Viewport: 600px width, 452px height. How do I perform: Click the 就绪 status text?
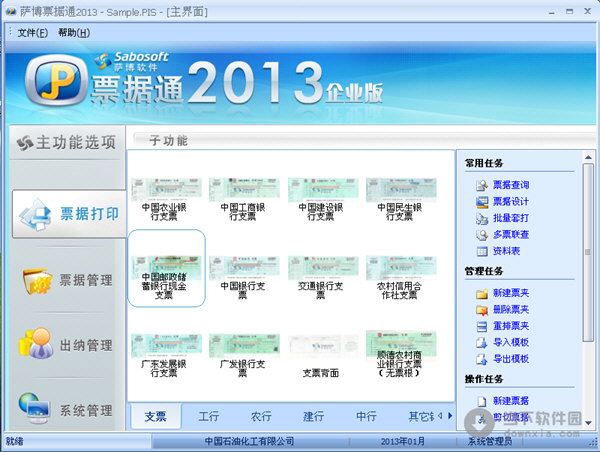click(15, 441)
